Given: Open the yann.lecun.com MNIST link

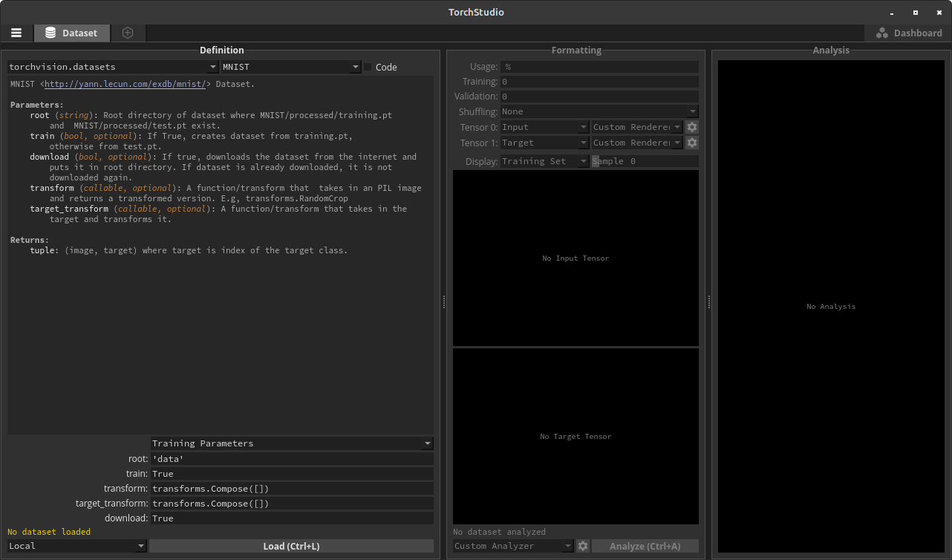Looking at the screenshot, I should click(124, 84).
